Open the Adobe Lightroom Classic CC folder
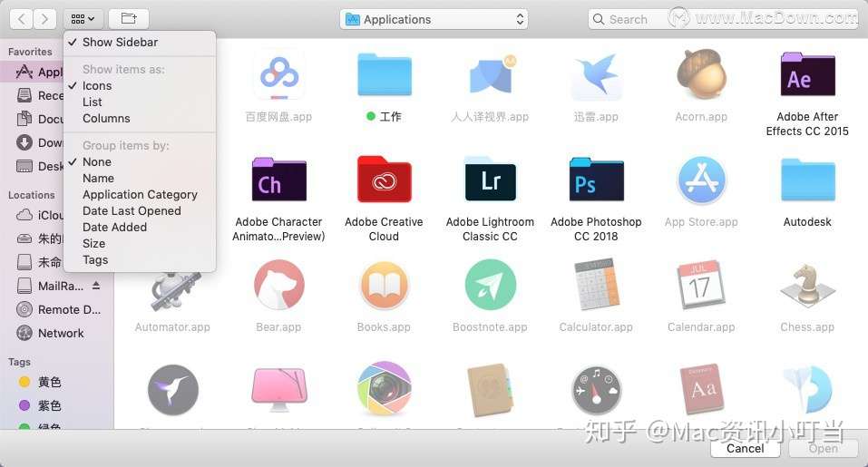Screen dimensions: 868x467 click(x=491, y=180)
